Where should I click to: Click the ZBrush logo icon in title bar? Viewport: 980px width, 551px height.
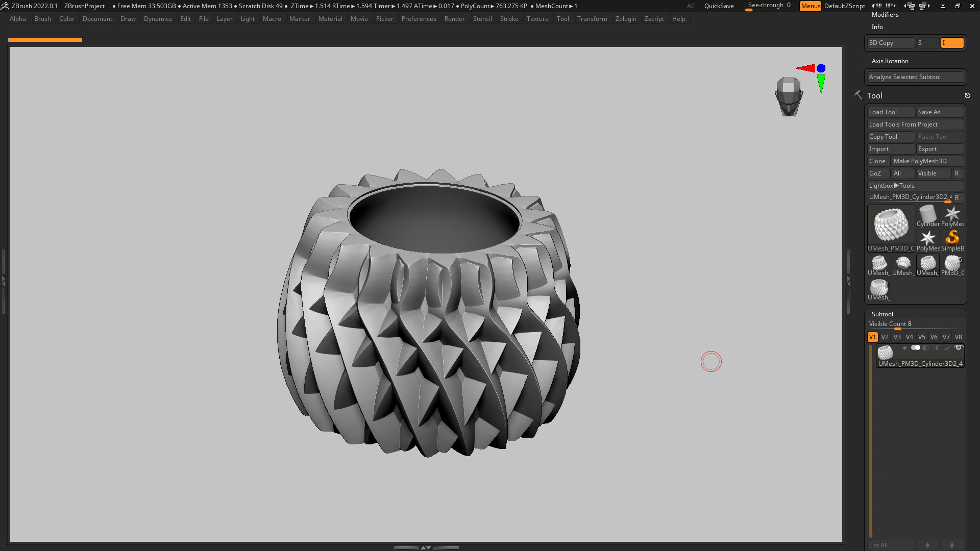(x=5, y=6)
